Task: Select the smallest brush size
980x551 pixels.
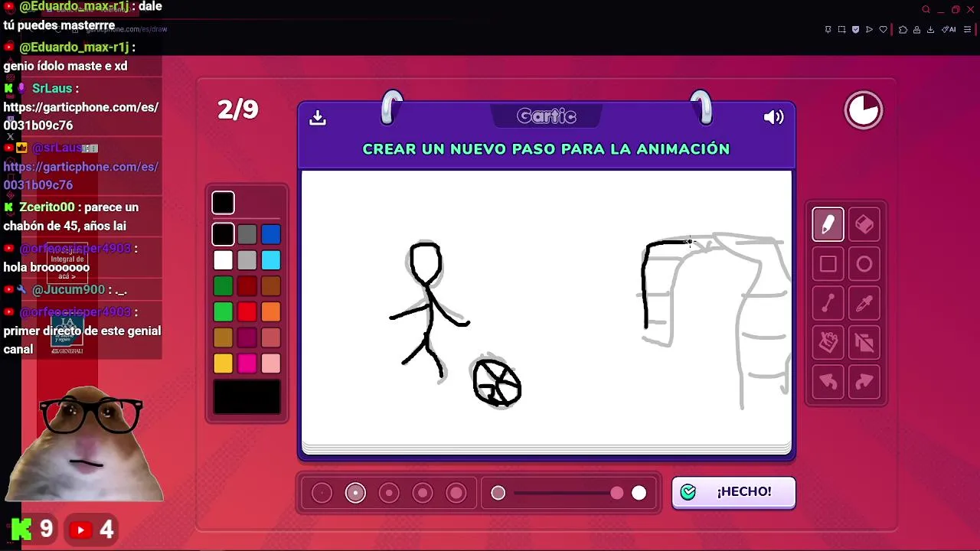Action: [322, 493]
